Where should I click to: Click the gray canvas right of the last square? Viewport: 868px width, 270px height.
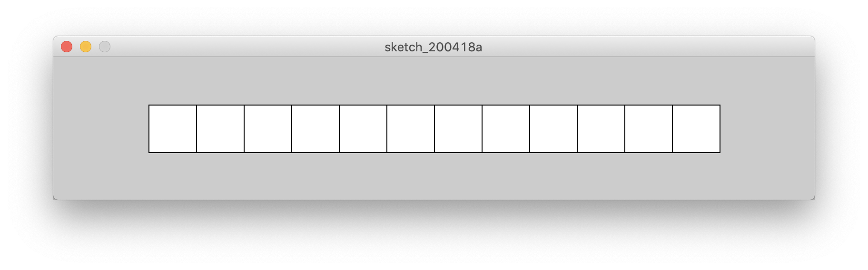pos(767,129)
